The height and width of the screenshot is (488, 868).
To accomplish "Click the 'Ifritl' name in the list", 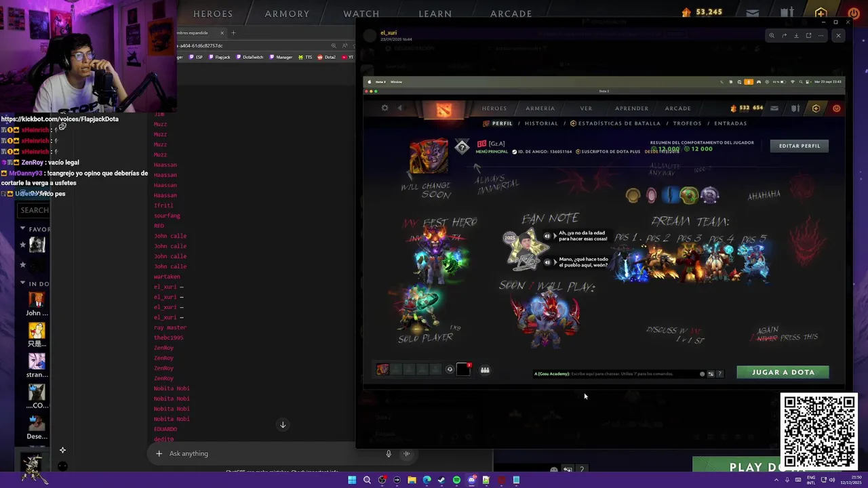I will [x=163, y=205].
